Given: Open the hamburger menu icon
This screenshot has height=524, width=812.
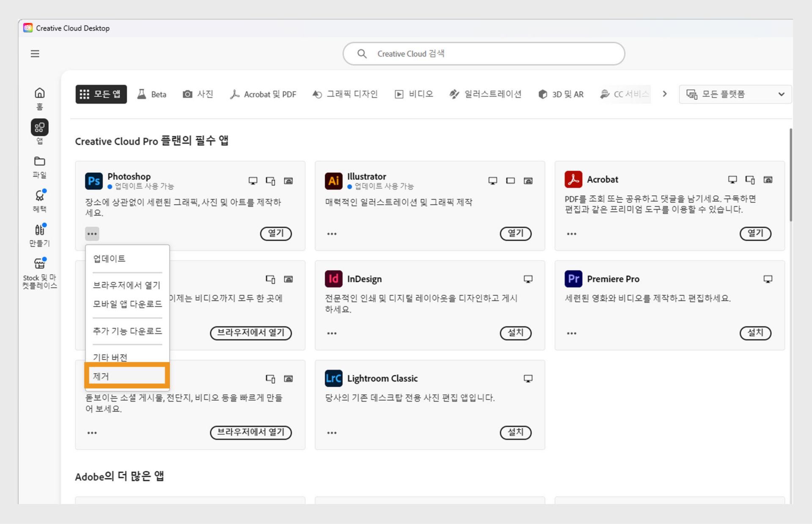Looking at the screenshot, I should click(x=35, y=54).
